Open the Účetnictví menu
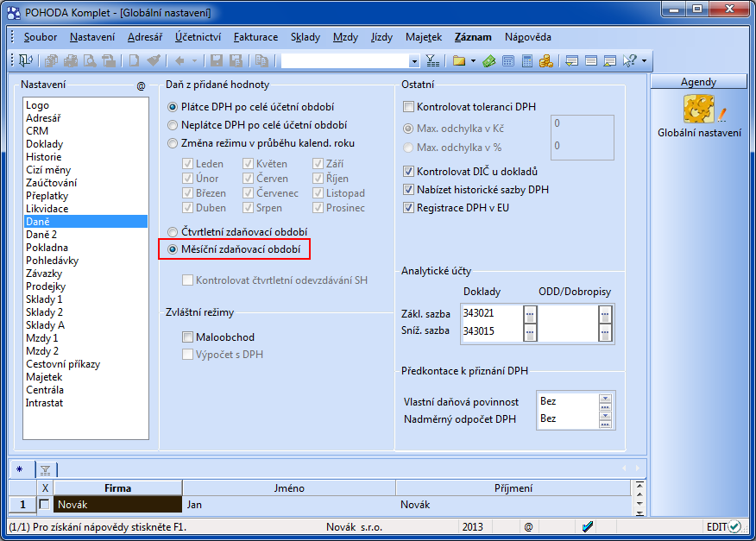Image resolution: width=756 pixels, height=541 pixels. pos(198,37)
